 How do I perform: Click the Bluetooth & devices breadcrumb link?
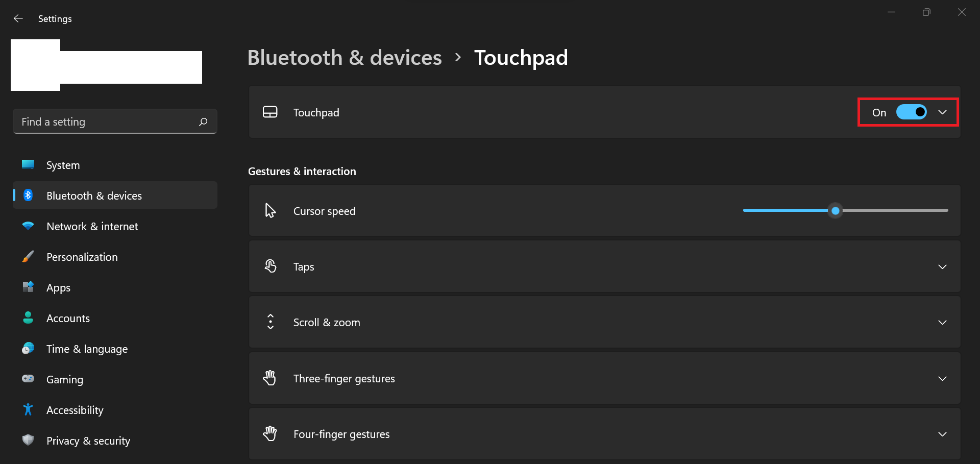tap(345, 58)
